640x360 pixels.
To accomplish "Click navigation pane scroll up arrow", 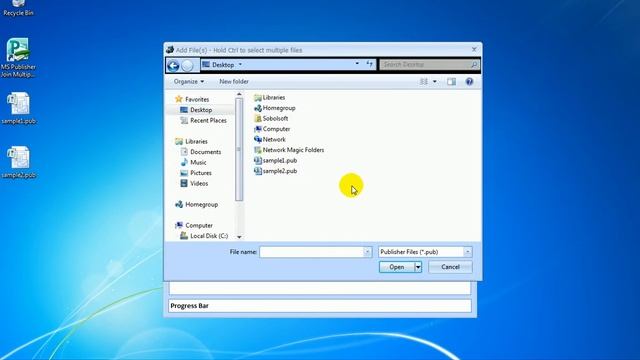I will (239, 95).
